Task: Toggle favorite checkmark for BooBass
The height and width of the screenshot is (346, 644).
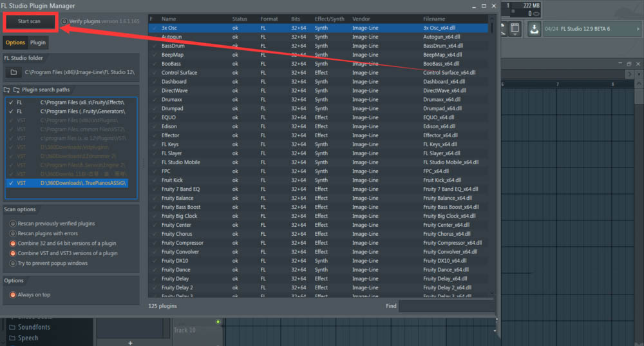Action: [x=154, y=64]
